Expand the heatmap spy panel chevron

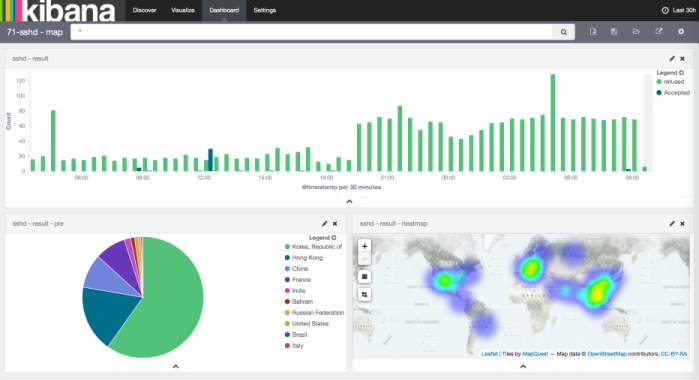523,367
